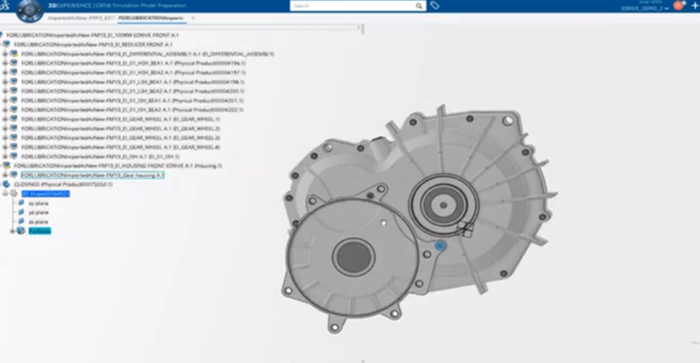Click in the Search input field
Image resolution: width=700 pixels, height=363 pixels.
pyautogui.click(x=353, y=6)
